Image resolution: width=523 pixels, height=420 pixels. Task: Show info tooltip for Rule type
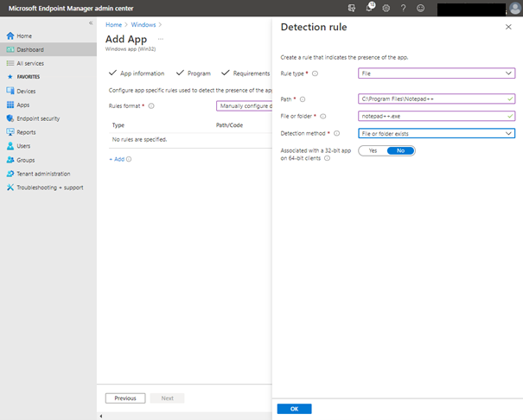tap(315, 73)
